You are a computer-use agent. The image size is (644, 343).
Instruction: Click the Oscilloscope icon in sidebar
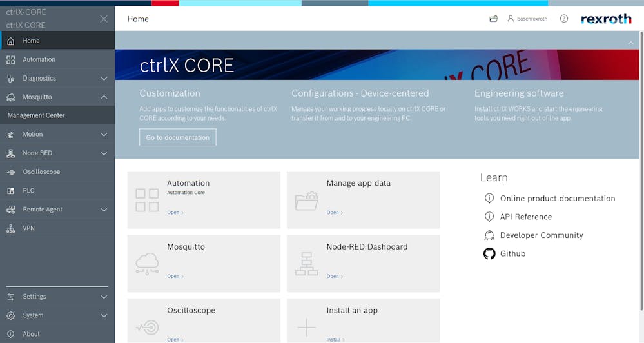pos(11,171)
